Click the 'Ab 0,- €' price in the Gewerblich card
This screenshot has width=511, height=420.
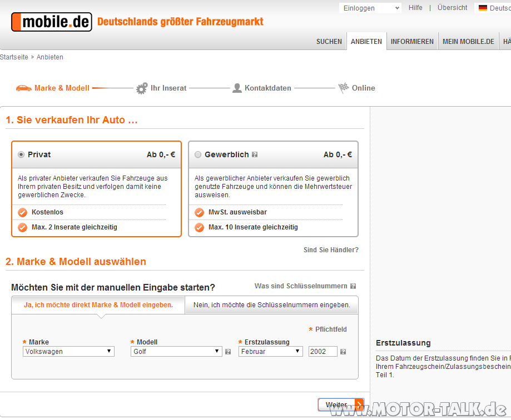(338, 154)
